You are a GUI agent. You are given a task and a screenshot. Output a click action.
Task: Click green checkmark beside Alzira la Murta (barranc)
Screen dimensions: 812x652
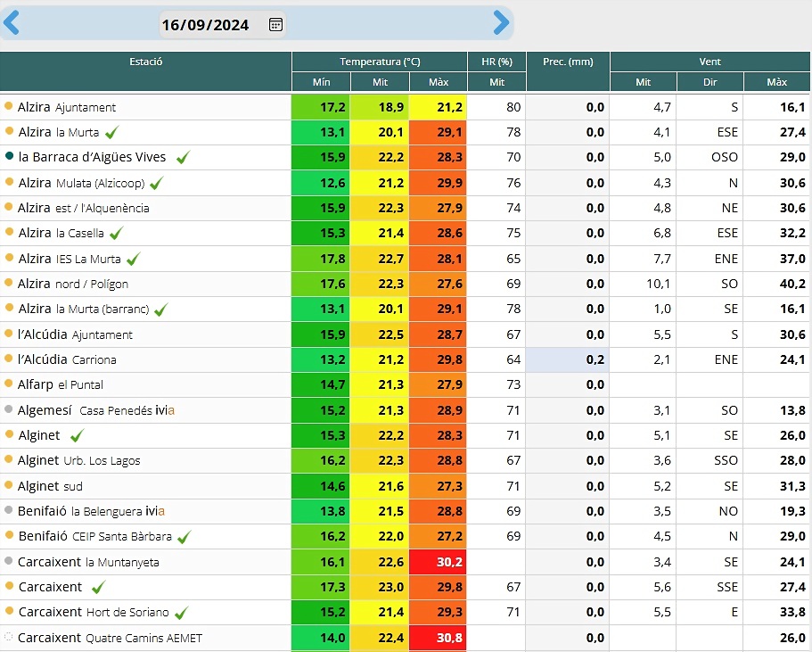[161, 309]
